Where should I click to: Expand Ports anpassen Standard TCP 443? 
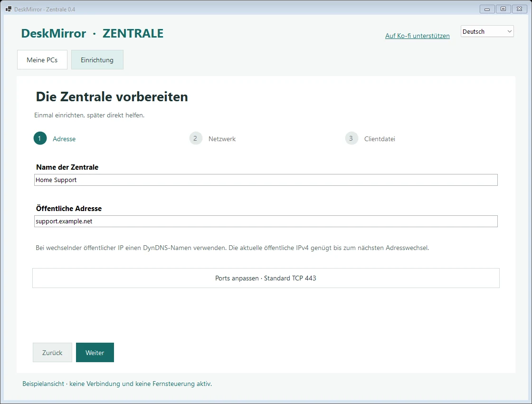(x=266, y=278)
